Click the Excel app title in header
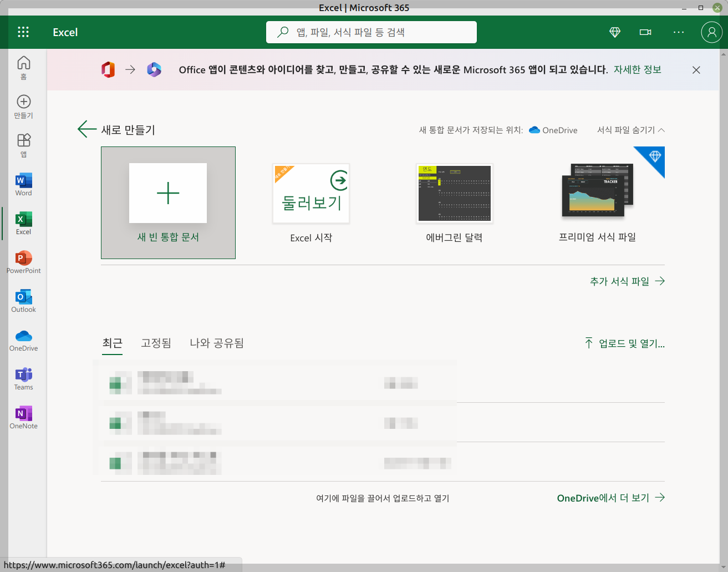728x572 pixels. 65,32
